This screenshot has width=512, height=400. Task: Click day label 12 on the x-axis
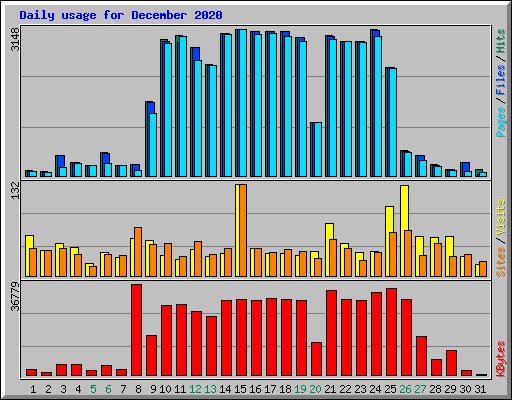click(x=195, y=389)
